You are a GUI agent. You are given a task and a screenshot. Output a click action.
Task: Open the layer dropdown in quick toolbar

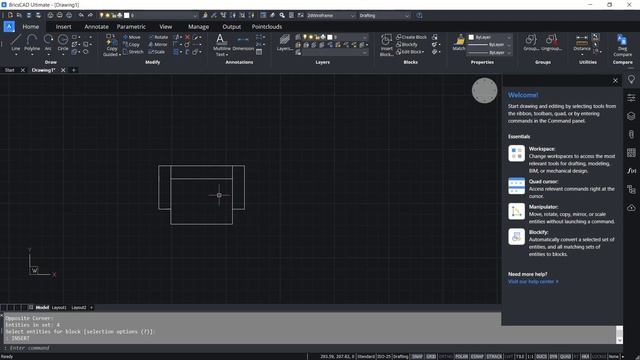[149, 16]
